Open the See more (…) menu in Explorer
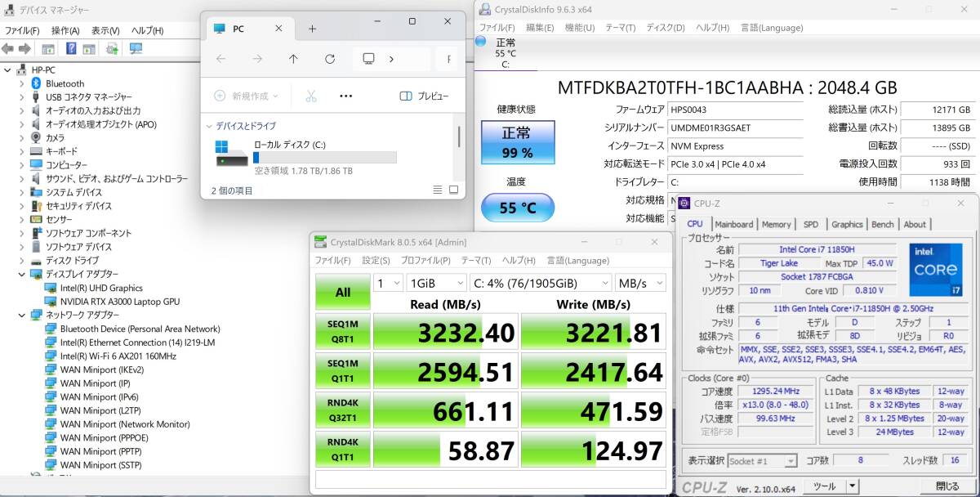Image resolution: width=980 pixels, height=497 pixels. tap(345, 96)
